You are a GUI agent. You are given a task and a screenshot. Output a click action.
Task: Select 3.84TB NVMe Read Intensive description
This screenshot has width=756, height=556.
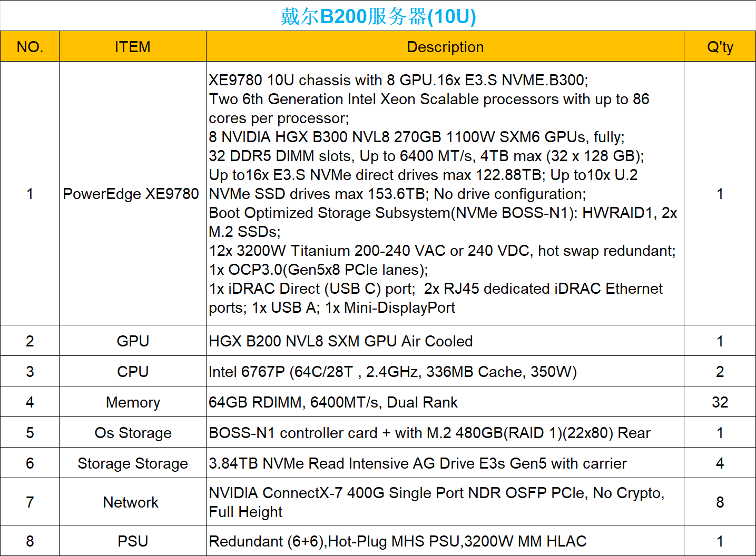pyautogui.click(x=445, y=463)
